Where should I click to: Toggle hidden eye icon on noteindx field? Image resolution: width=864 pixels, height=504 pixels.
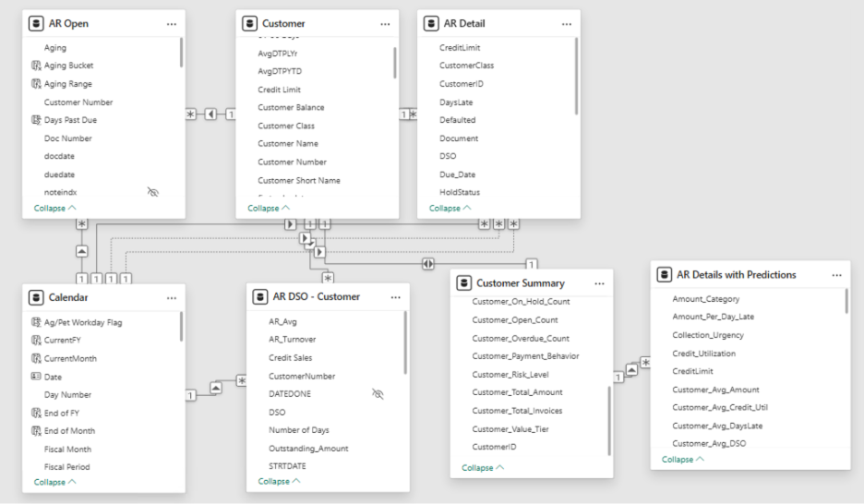click(153, 192)
